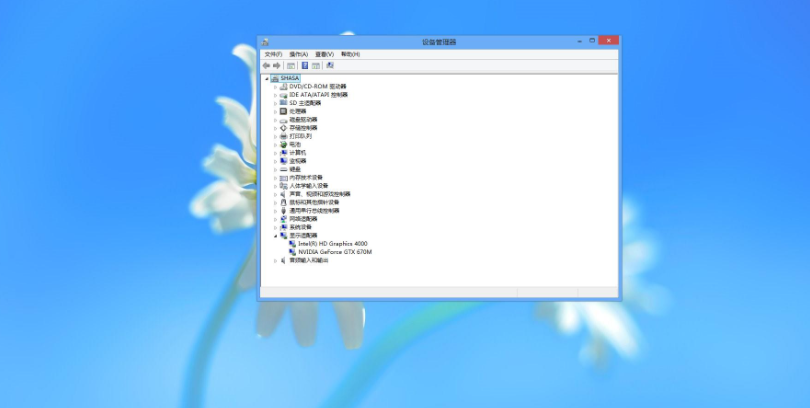The width and height of the screenshot is (810, 408).
Task: Click the scan for hardware changes icon
Action: click(x=330, y=65)
